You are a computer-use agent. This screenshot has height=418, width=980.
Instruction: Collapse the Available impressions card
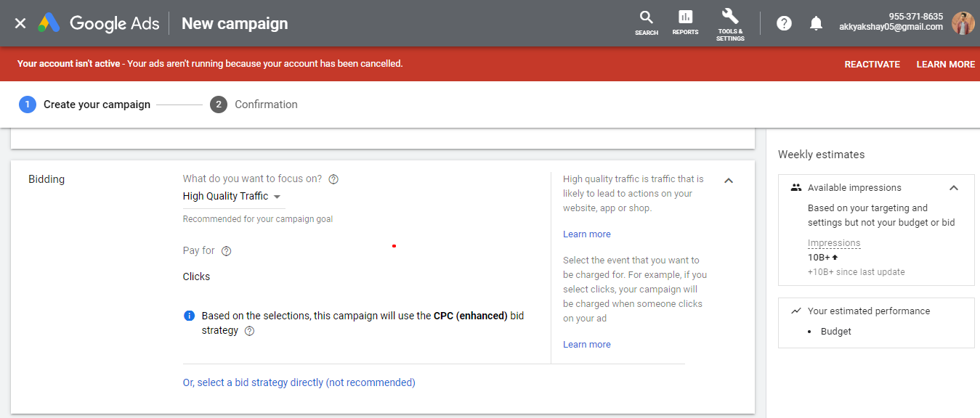pyautogui.click(x=954, y=187)
